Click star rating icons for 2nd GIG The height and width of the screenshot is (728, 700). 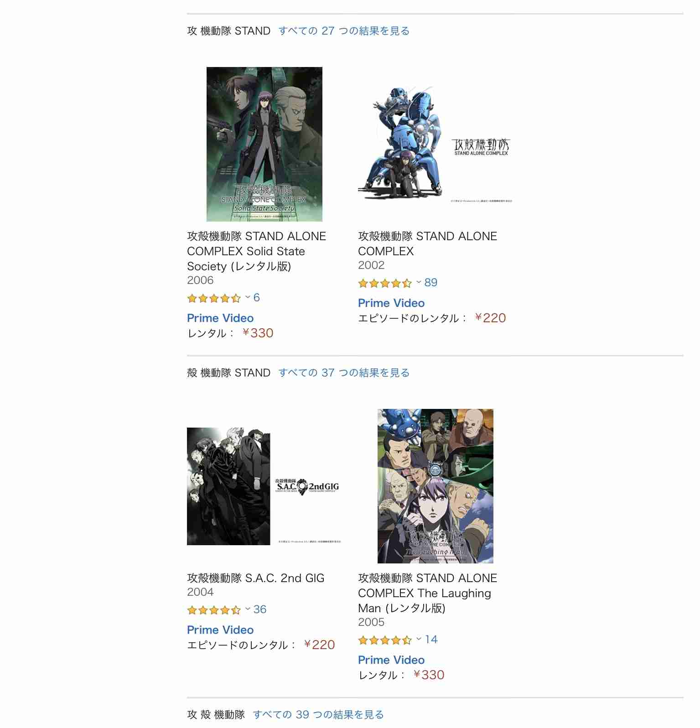pos(214,610)
